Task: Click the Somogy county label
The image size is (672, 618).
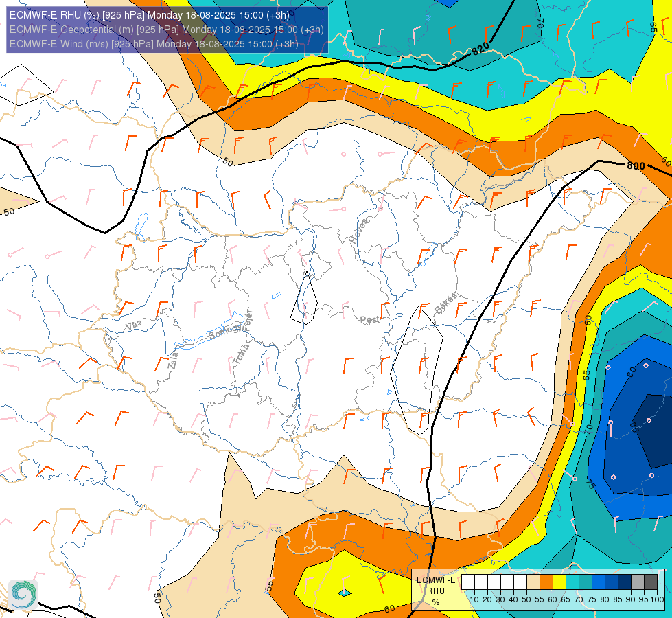Action: coord(226,332)
